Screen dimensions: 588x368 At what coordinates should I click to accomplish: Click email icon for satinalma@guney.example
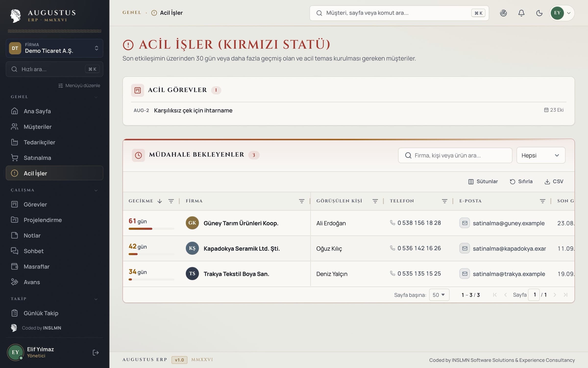pos(465,223)
